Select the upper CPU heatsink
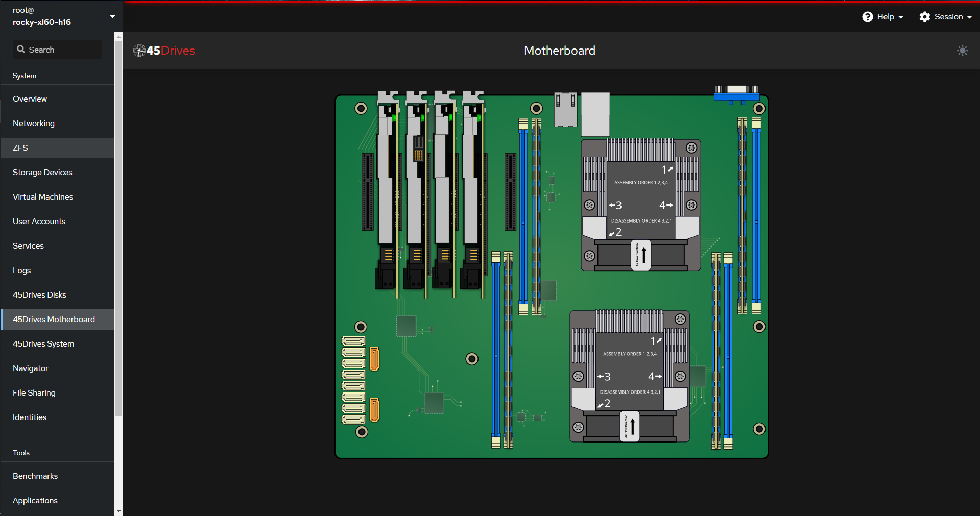Image resolution: width=980 pixels, height=516 pixels. (x=641, y=204)
